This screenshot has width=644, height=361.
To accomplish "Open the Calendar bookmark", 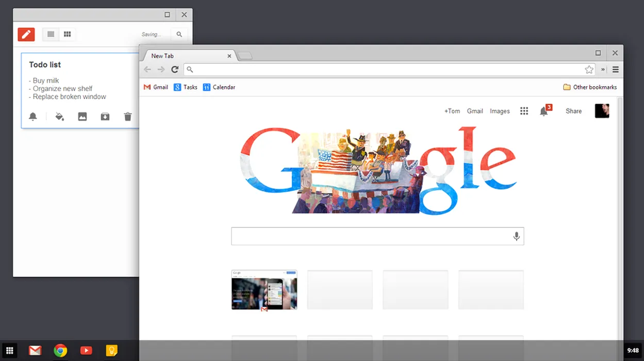I will [x=219, y=87].
